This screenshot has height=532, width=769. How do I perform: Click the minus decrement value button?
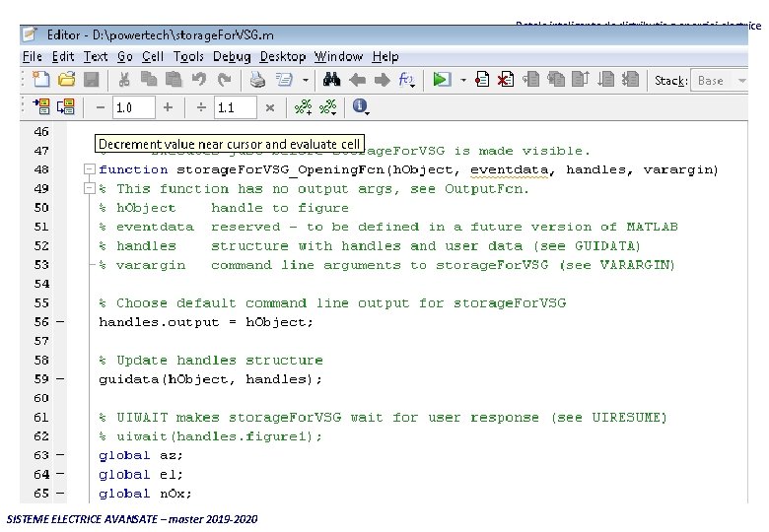101,106
